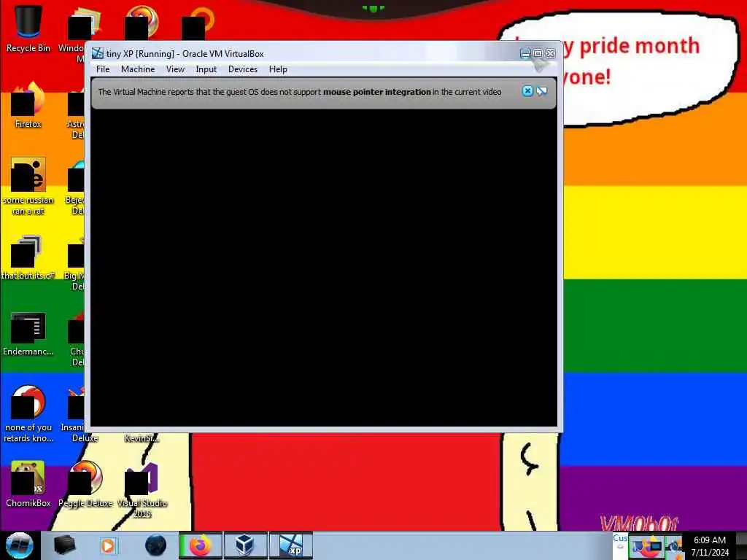Click the Show Desktop strip at taskbar end

pyautogui.click(x=741, y=545)
